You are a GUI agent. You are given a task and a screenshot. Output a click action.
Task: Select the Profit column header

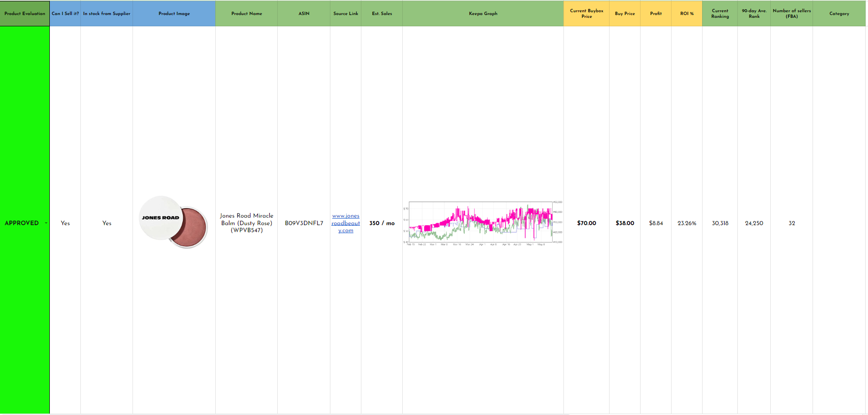click(x=656, y=14)
